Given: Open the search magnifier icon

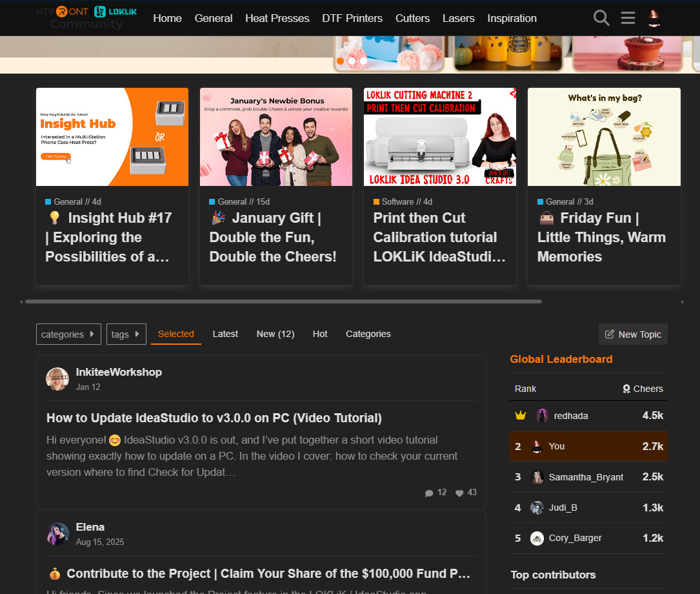Looking at the screenshot, I should 601,18.
